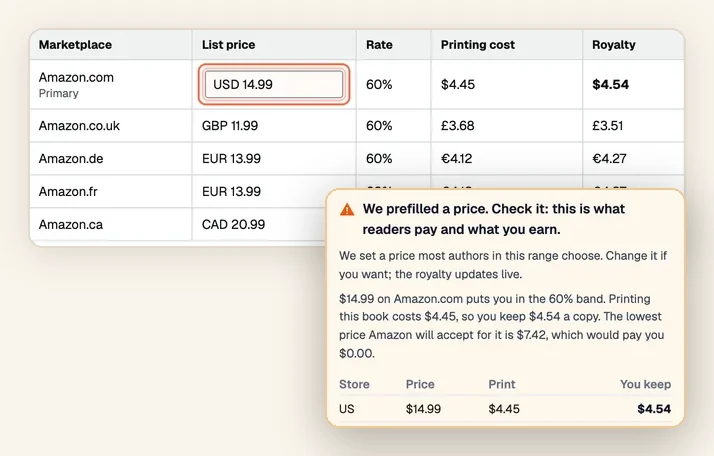
Task: Click the €4.12 printing cost for Amazon.de
Action: [x=456, y=159]
